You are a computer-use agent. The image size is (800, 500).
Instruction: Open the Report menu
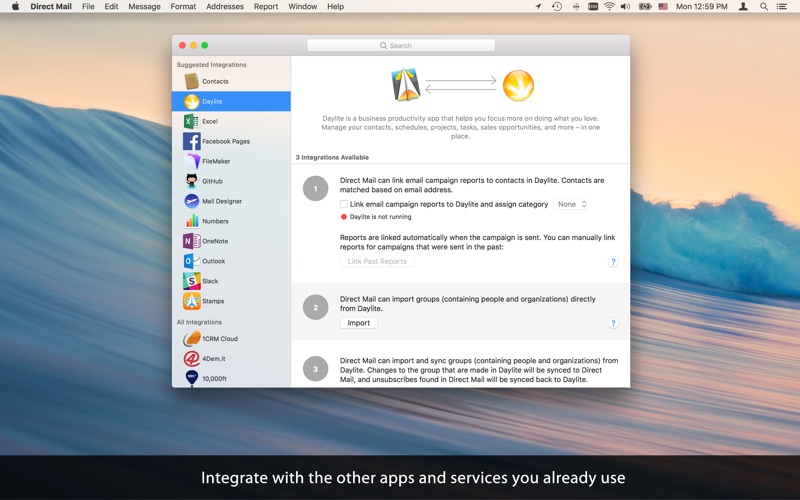(266, 6)
